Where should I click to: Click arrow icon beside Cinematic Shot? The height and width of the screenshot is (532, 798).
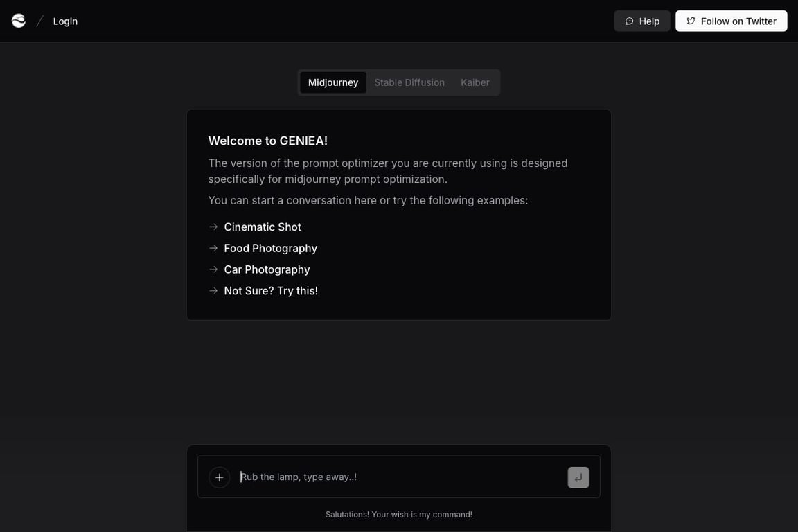click(x=213, y=227)
